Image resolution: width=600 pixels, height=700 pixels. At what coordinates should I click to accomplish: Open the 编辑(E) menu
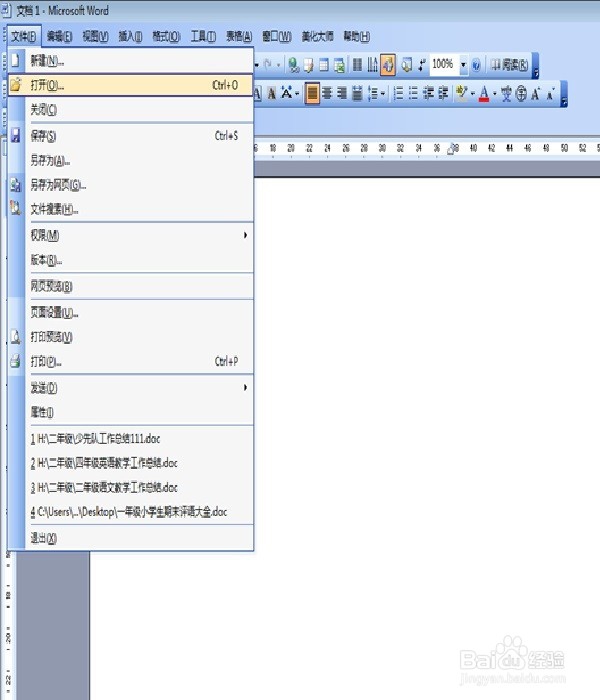pyautogui.click(x=60, y=37)
